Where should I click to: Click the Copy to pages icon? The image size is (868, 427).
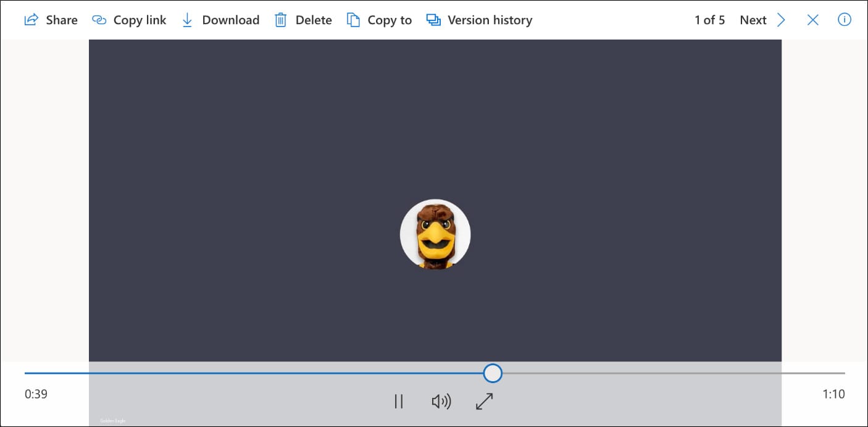353,20
